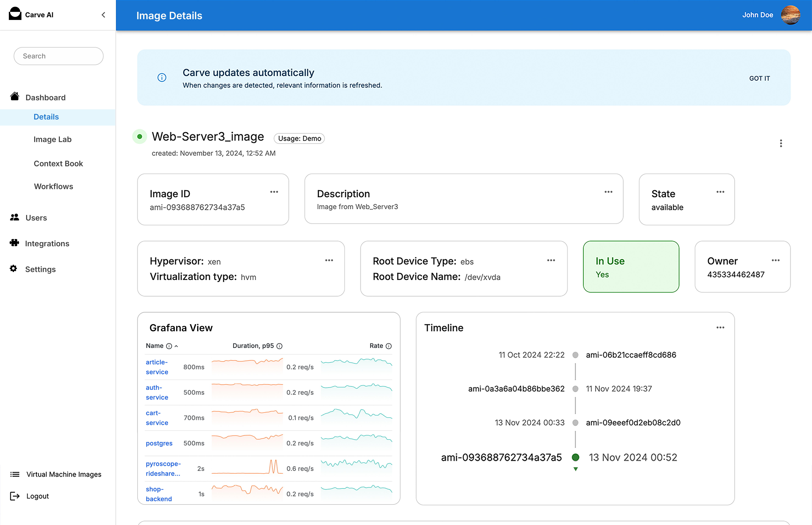
Task: Click the Dashboard home icon
Action: coord(15,96)
